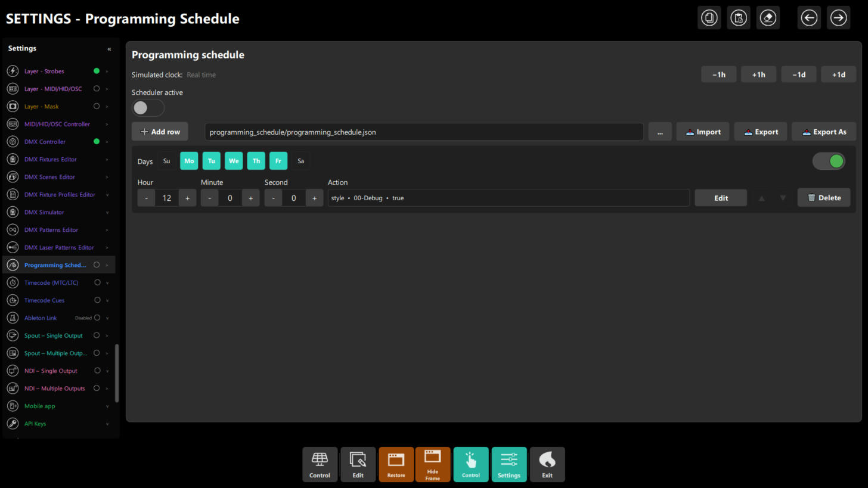The height and width of the screenshot is (488, 868).
Task: Deselect the Fr day button
Action: coord(278,161)
